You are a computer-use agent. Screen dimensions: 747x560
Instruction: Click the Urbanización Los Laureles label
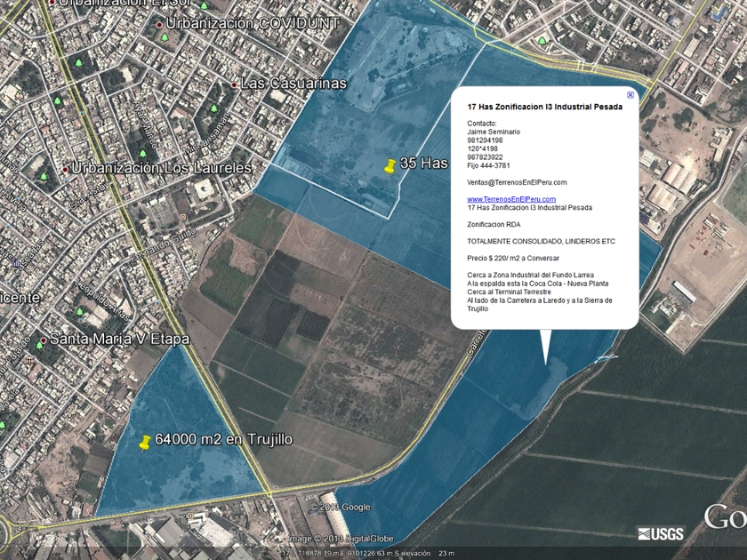click(x=162, y=168)
